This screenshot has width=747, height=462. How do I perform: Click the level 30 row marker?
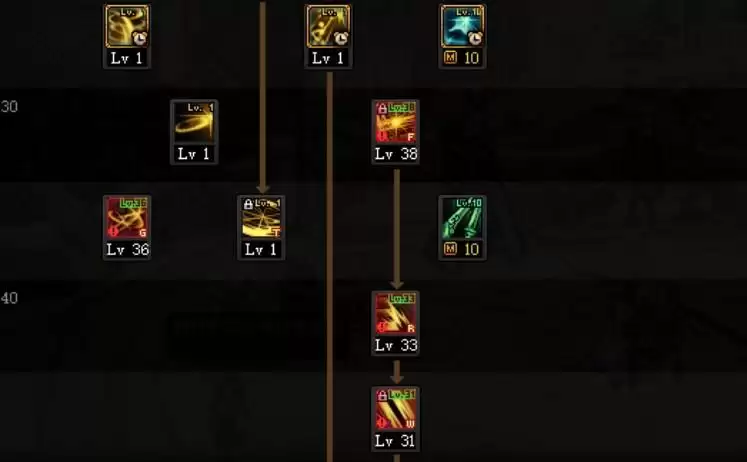pos(9,106)
